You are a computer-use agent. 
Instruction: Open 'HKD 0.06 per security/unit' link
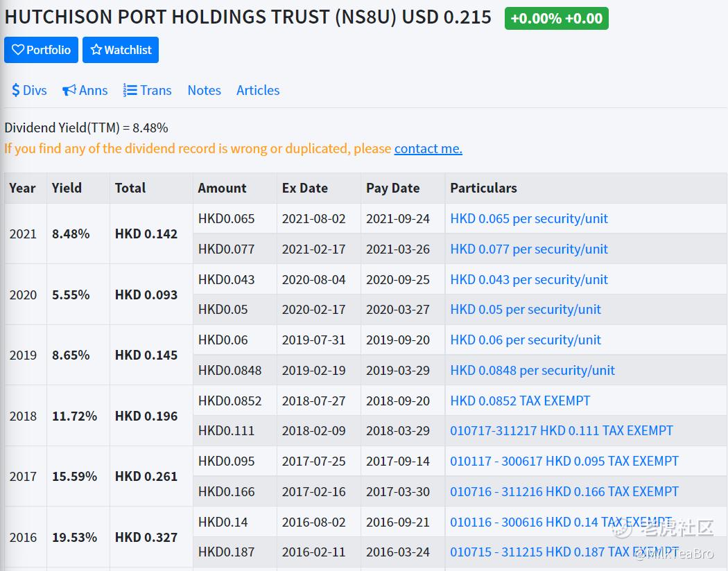coord(526,340)
